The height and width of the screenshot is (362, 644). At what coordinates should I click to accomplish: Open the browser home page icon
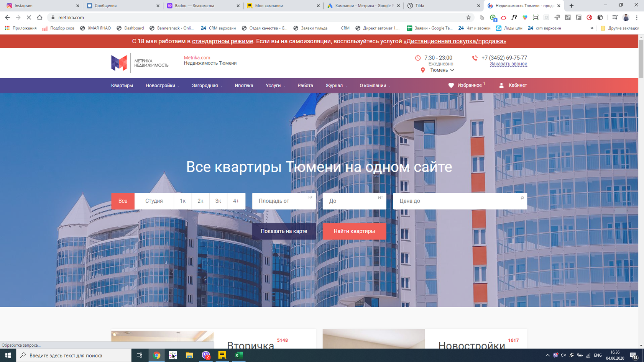click(x=39, y=18)
